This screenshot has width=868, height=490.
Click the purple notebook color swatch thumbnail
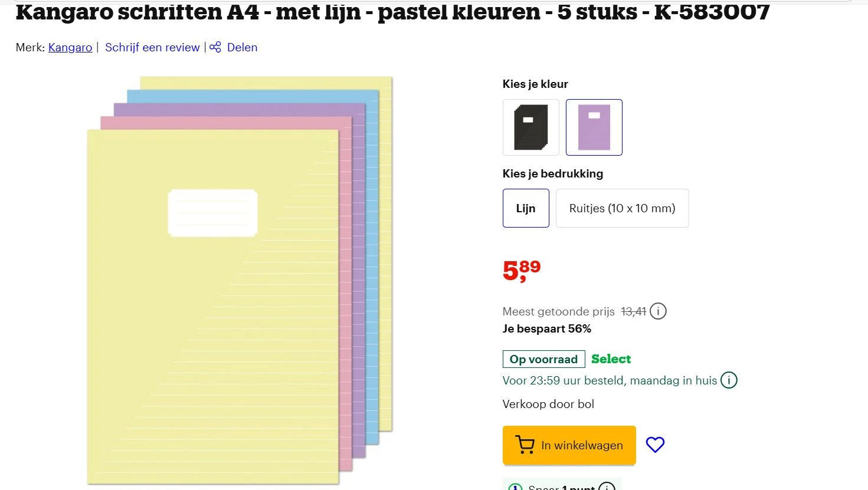594,127
